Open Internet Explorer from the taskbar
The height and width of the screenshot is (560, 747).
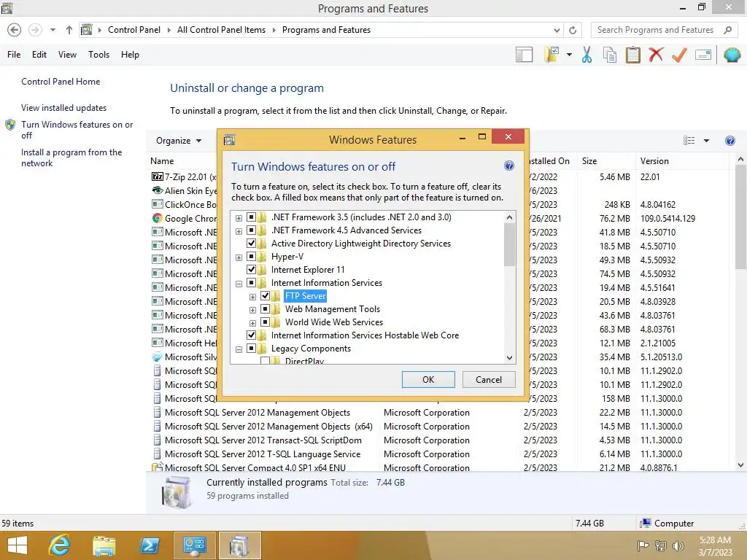[59, 545]
